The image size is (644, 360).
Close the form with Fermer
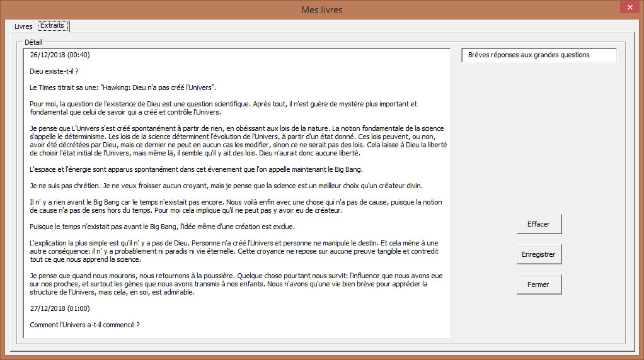tap(539, 284)
